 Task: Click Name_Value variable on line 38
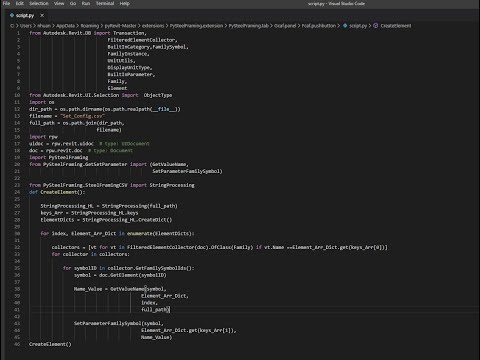click(x=88, y=289)
